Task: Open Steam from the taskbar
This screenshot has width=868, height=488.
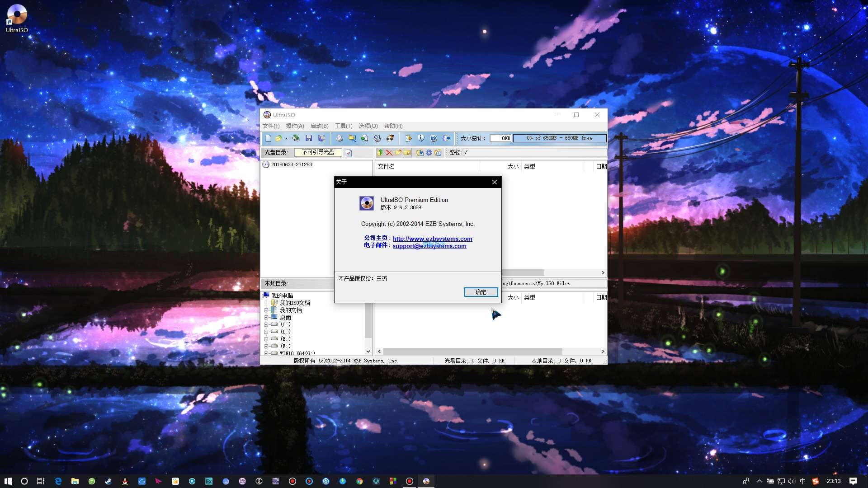Action: [108, 481]
